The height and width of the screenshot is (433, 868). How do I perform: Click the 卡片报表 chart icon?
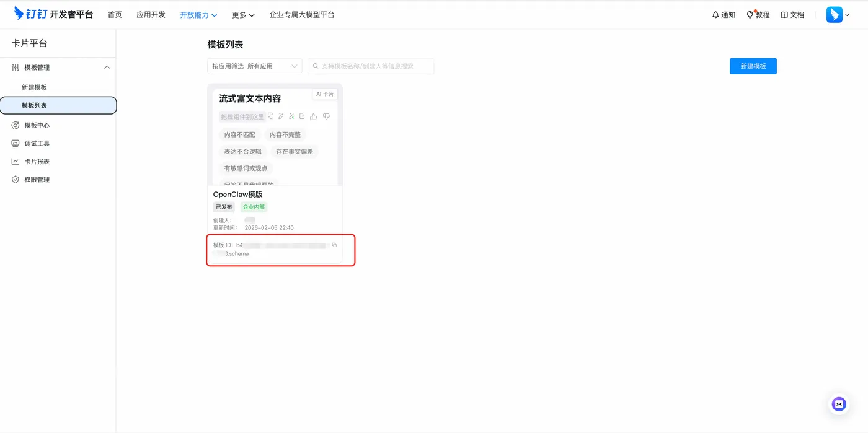(15, 161)
